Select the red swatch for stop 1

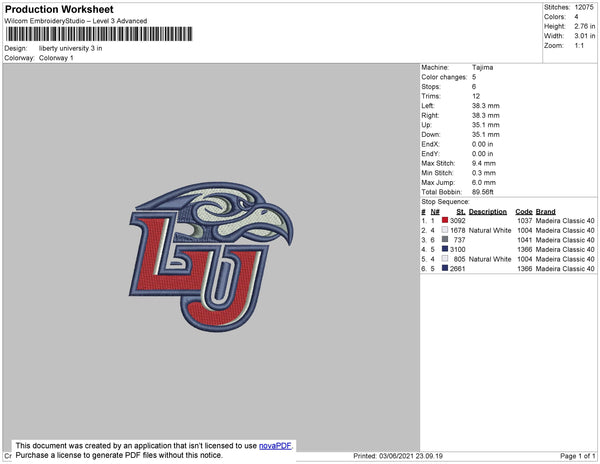[445, 220]
